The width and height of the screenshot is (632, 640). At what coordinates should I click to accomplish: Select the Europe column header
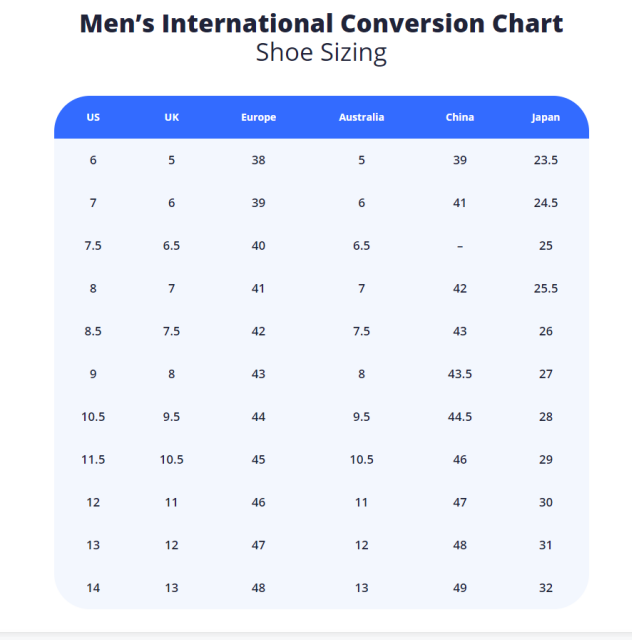point(258,117)
